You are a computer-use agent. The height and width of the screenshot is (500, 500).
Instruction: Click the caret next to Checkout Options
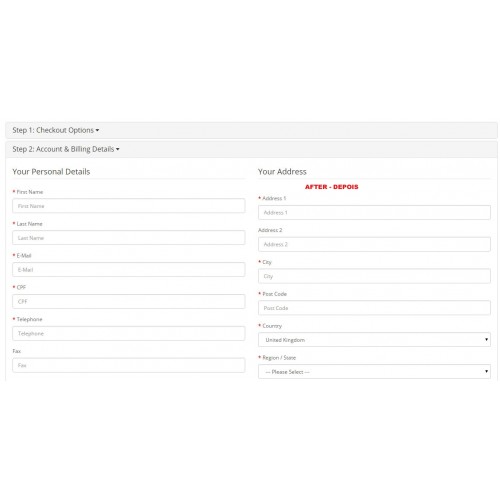[97, 130]
